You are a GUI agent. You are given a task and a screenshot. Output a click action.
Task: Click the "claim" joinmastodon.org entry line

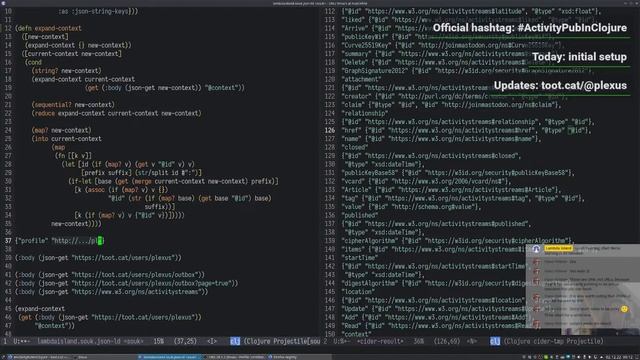click(451, 105)
